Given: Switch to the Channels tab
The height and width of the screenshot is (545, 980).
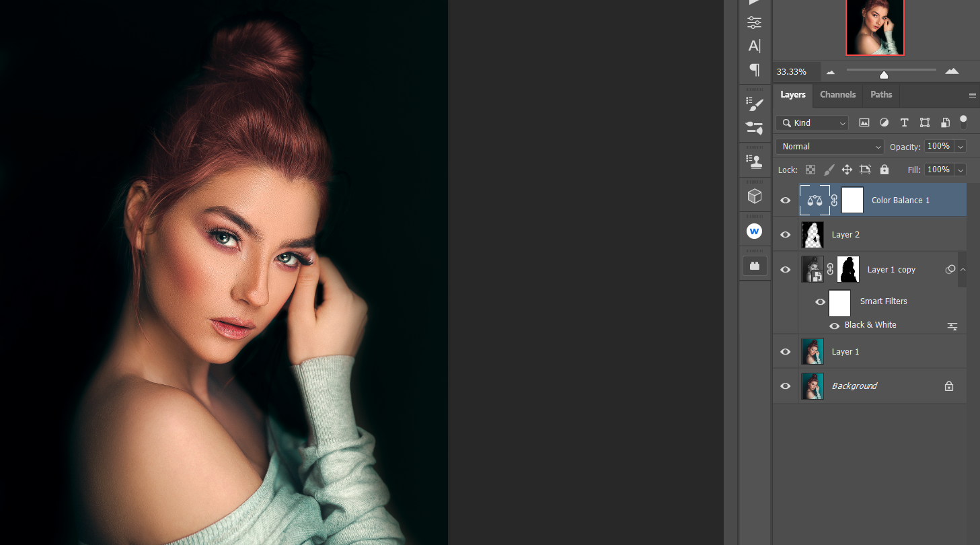Looking at the screenshot, I should tap(837, 95).
